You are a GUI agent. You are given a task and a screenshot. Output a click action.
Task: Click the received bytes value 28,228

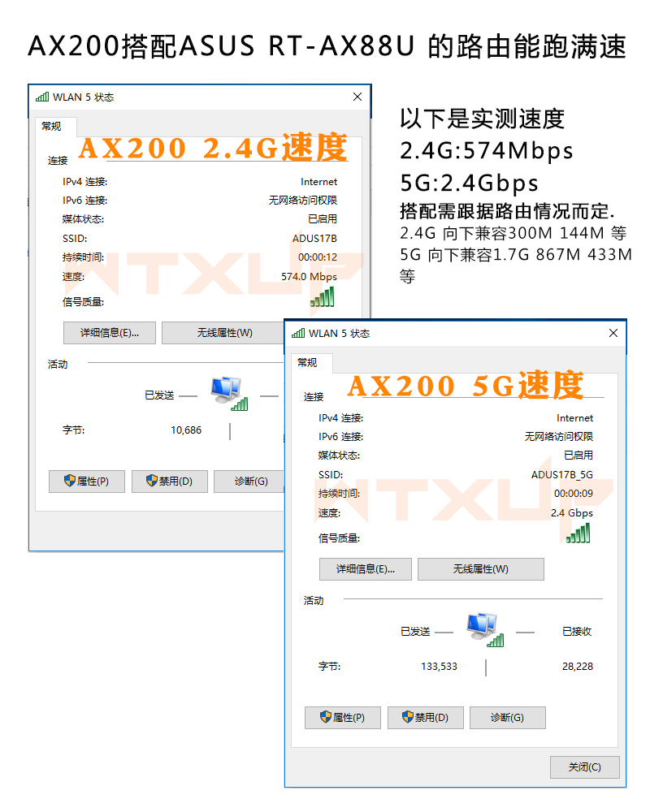click(578, 667)
